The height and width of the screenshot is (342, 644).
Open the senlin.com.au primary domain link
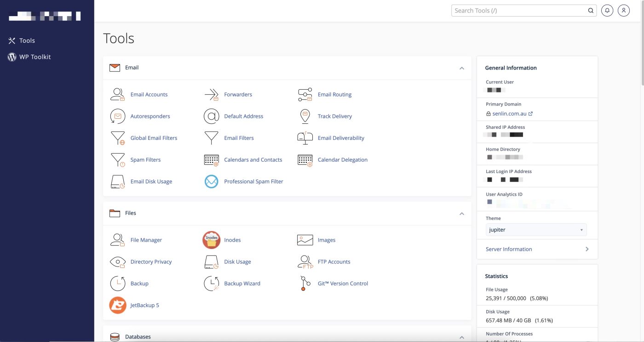[509, 114]
